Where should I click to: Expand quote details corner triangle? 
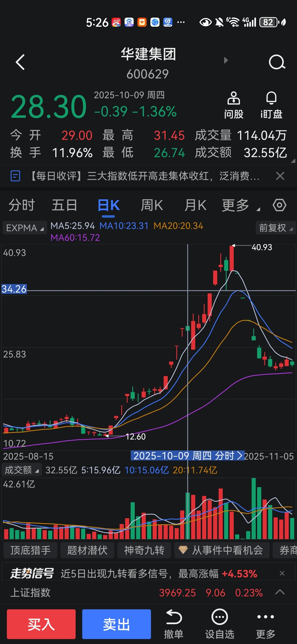pyautogui.click(x=293, y=161)
